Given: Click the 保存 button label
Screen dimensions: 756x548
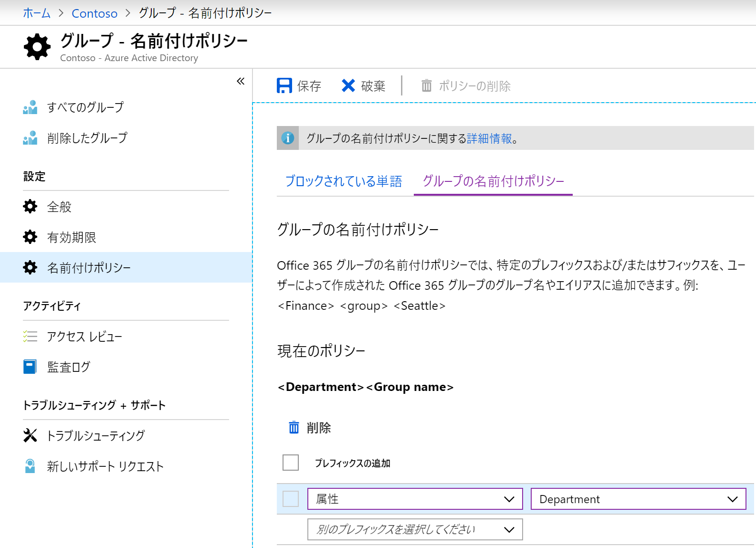Looking at the screenshot, I should coord(309,86).
